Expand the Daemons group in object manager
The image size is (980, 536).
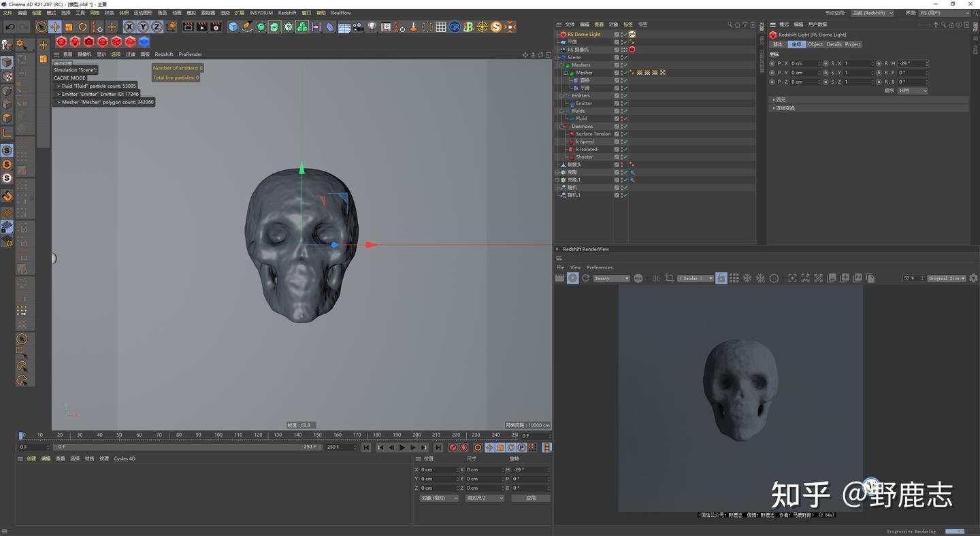(561, 127)
